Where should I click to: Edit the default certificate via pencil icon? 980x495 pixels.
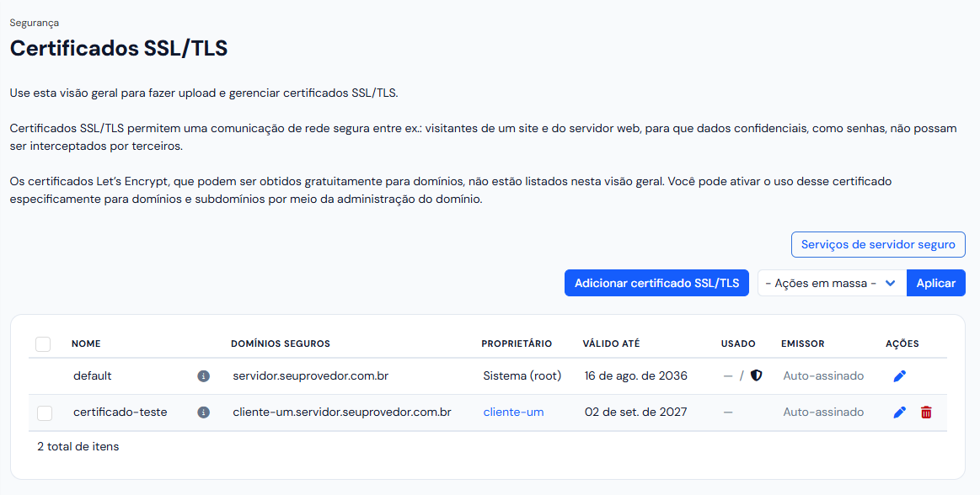point(899,375)
